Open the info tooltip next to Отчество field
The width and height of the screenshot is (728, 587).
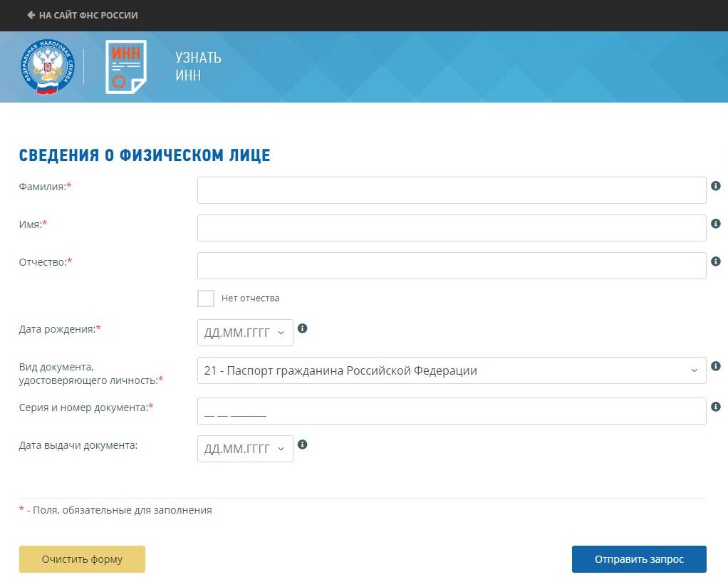click(x=716, y=261)
